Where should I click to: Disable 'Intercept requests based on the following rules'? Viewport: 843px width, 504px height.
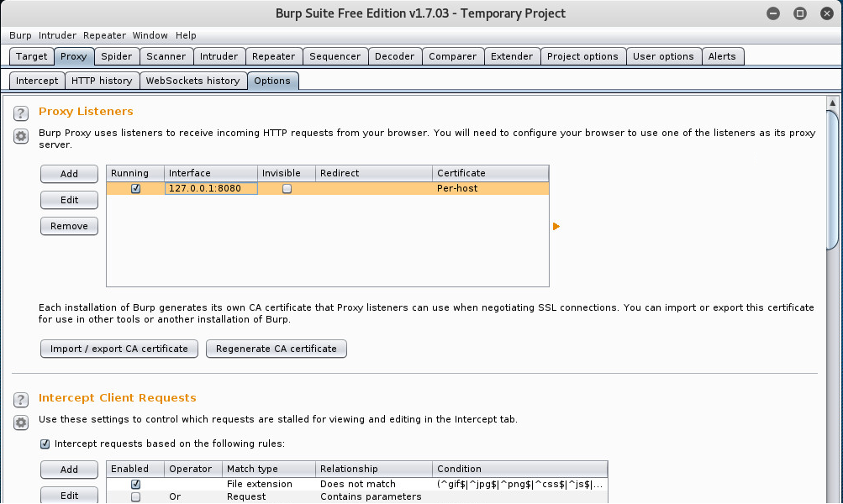[x=45, y=444]
